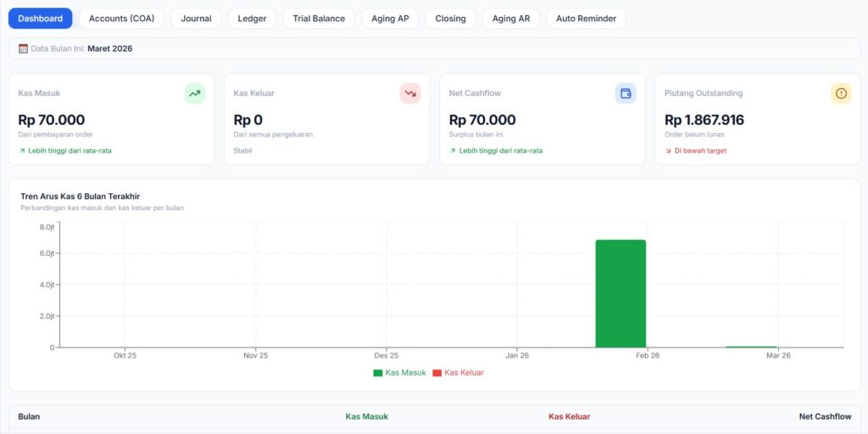Screen dimensions: 868x434
Task: Click the arrow icon under Net Cashflow surplus
Action: pos(453,151)
